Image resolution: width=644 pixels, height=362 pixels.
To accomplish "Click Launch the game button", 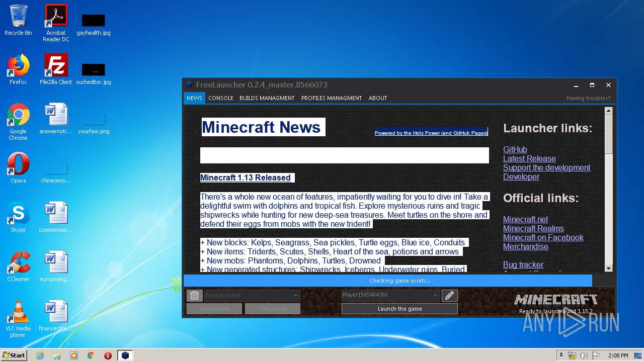I will click(399, 309).
